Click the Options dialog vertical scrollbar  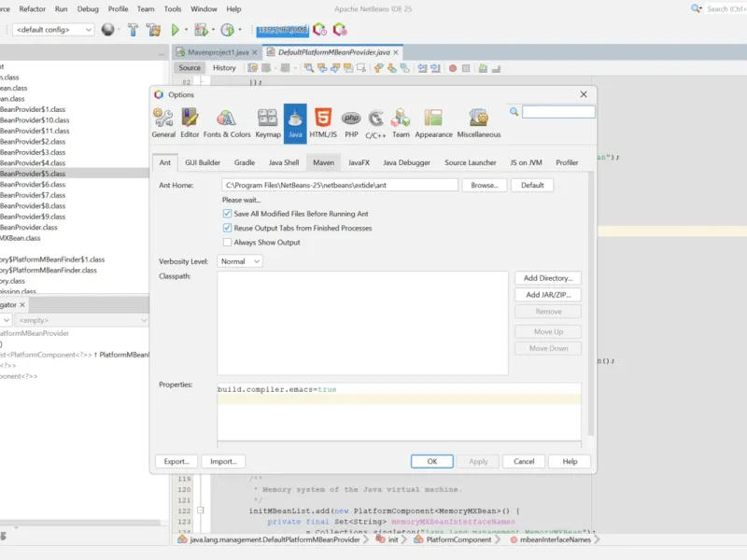[x=591, y=305]
